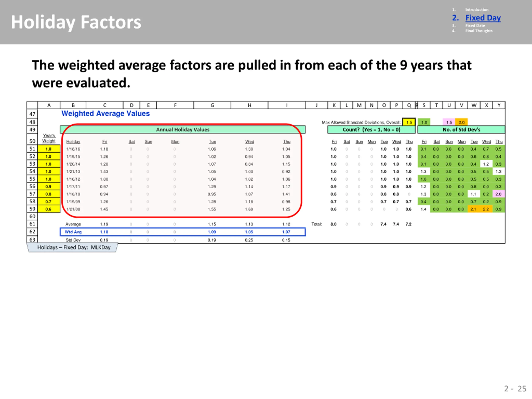This screenshot has height=399, width=532.
Task: Click the Total Thu count 7.2
Action: click(408, 224)
